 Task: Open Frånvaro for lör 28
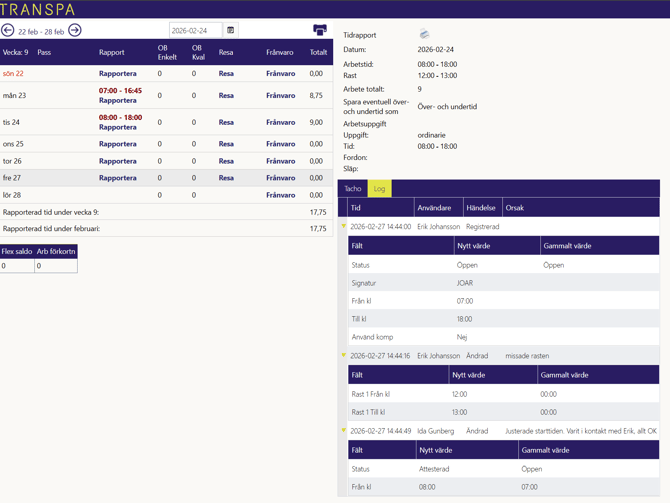(x=280, y=195)
